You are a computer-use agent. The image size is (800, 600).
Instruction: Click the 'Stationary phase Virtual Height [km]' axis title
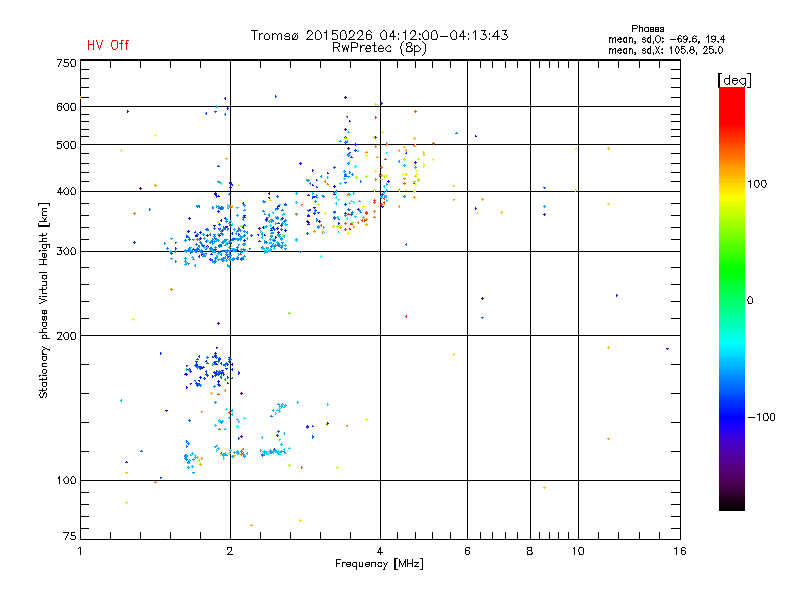point(43,300)
